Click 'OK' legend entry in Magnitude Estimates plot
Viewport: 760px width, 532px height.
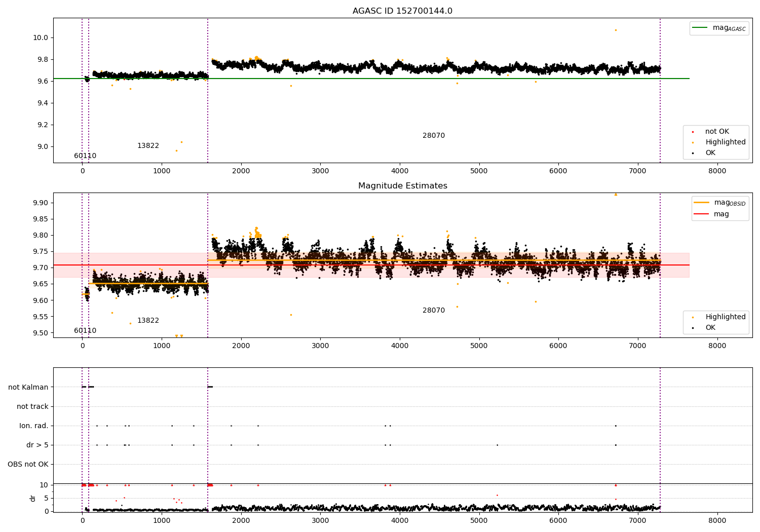(x=710, y=328)
